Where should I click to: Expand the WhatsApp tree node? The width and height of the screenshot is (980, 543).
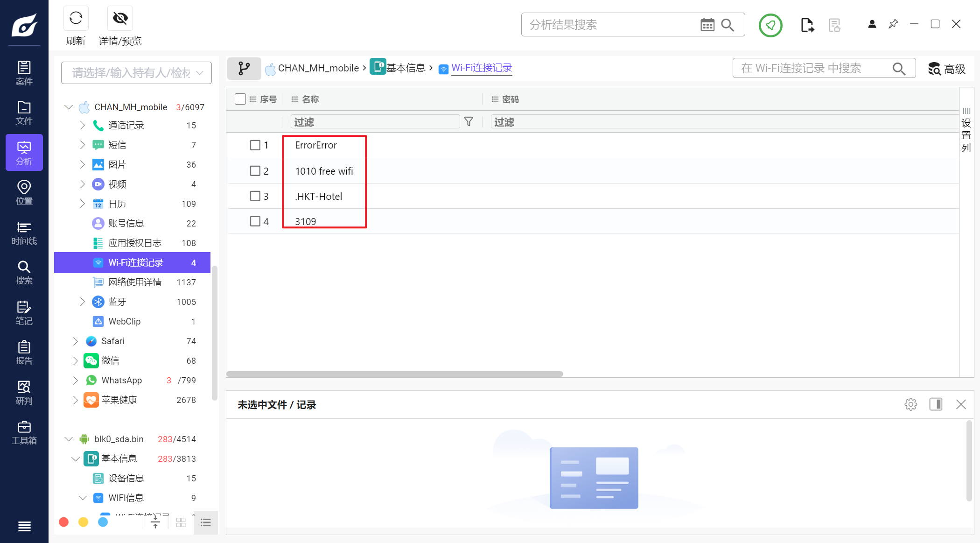tap(75, 381)
